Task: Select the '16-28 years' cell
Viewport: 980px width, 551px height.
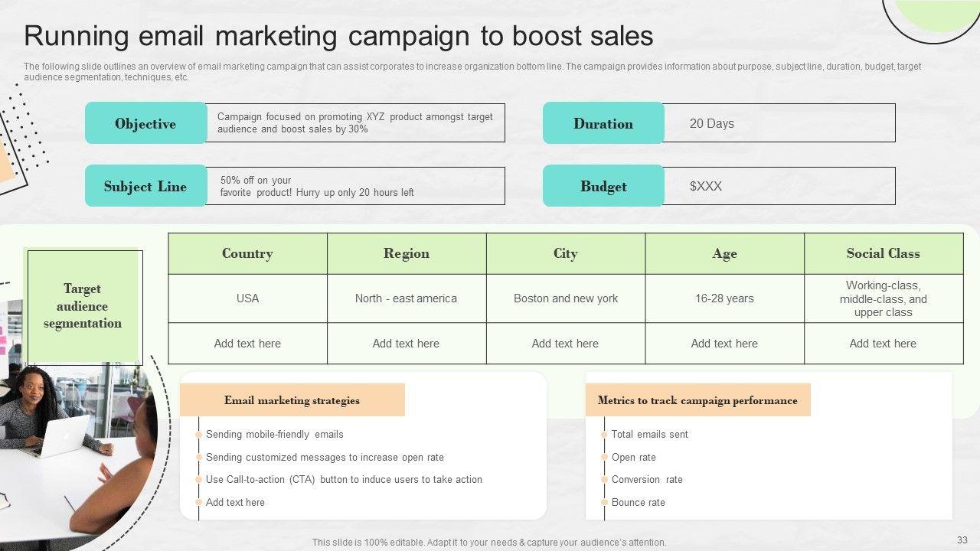Action: [724, 298]
